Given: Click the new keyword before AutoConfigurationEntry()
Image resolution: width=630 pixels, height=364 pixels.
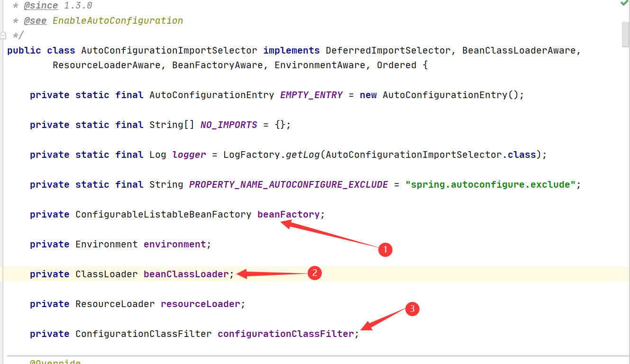Looking at the screenshot, I should tap(368, 95).
